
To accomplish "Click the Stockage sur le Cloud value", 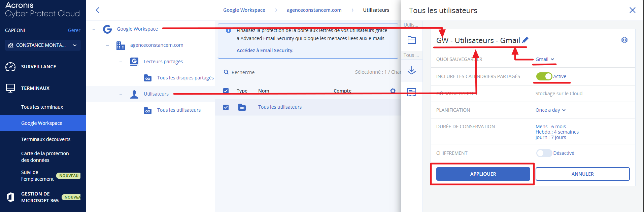I will pyautogui.click(x=559, y=94).
